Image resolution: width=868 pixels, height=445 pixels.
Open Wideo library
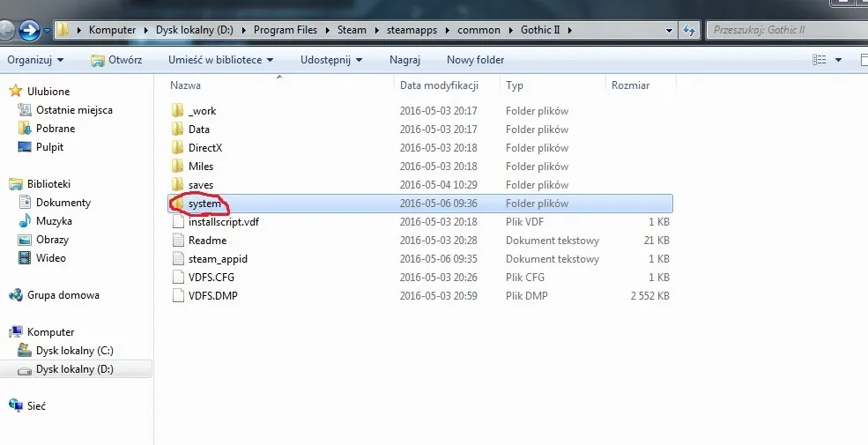51,258
